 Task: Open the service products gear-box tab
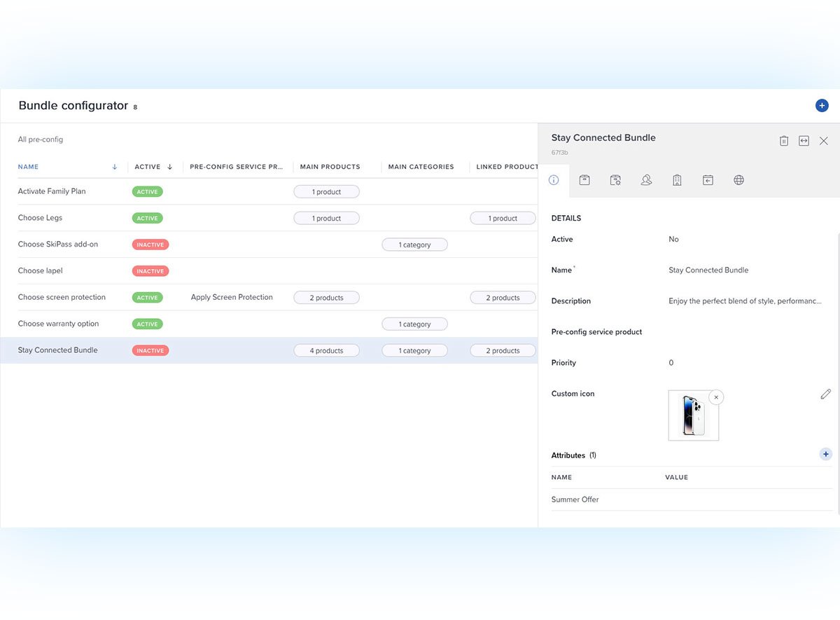[x=615, y=180]
